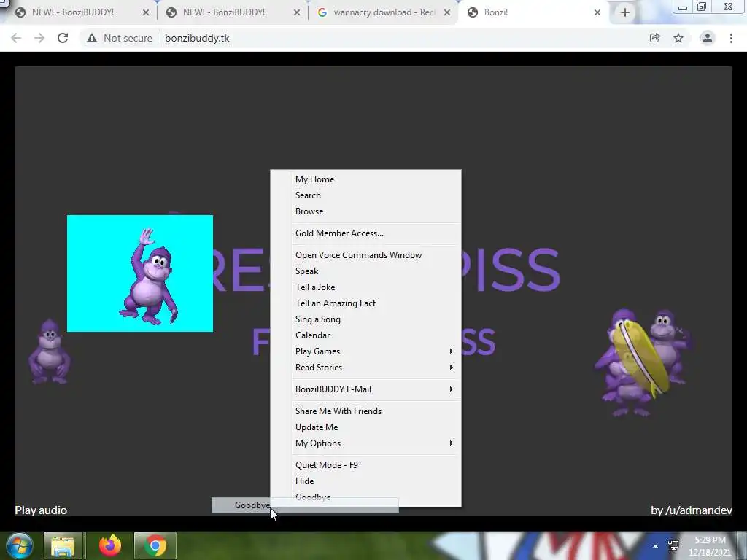
Task: Open Gold Member Access...
Action: 365,233
